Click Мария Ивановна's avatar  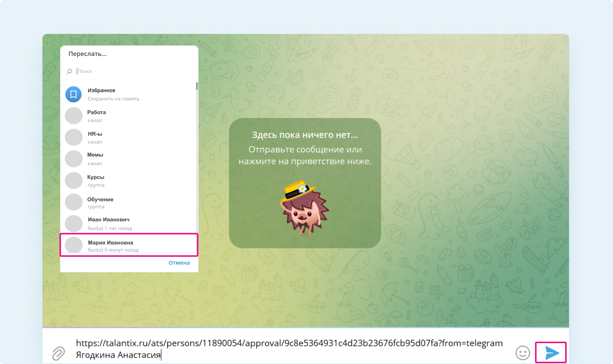pos(74,245)
